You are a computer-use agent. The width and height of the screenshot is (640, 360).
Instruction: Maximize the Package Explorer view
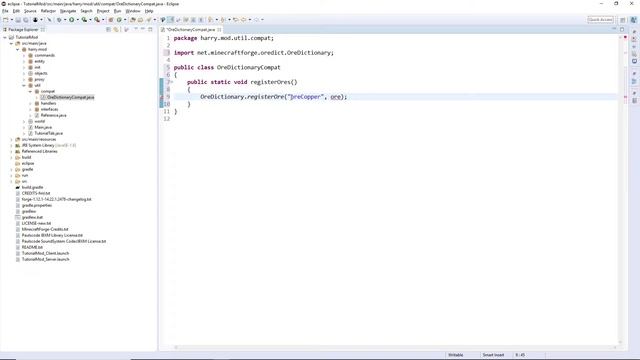[150, 29]
